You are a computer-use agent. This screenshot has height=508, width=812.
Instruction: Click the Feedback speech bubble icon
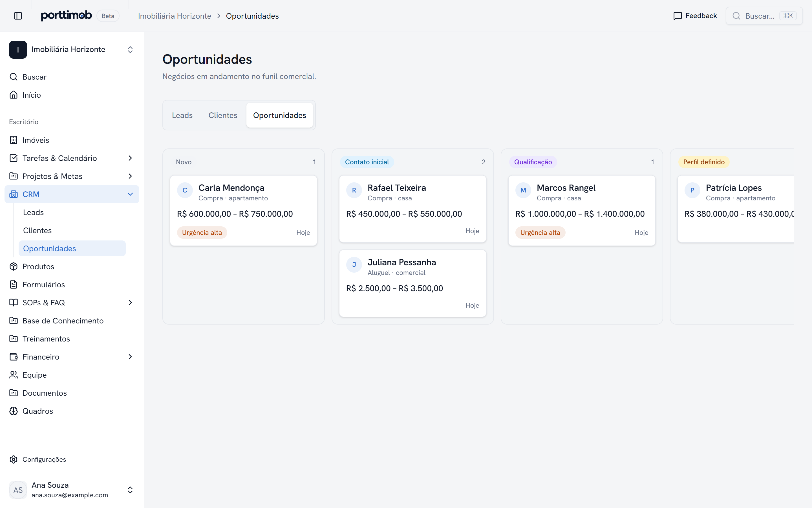(678, 16)
